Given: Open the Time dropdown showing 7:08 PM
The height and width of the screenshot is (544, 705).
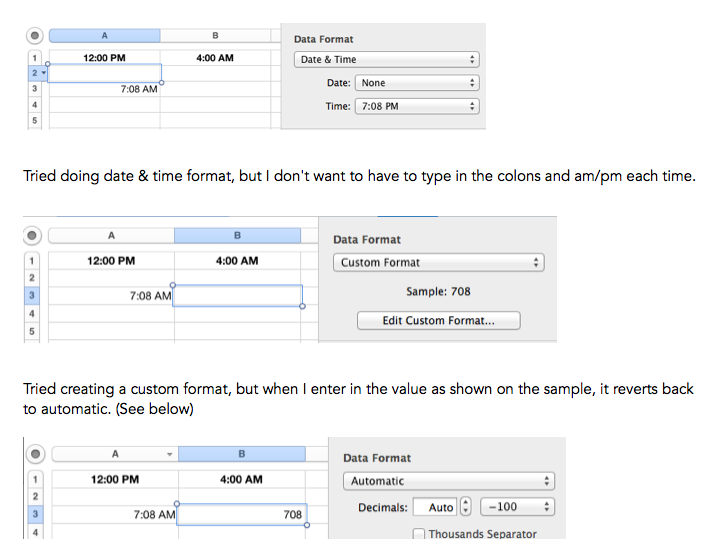Looking at the screenshot, I should click(x=416, y=106).
